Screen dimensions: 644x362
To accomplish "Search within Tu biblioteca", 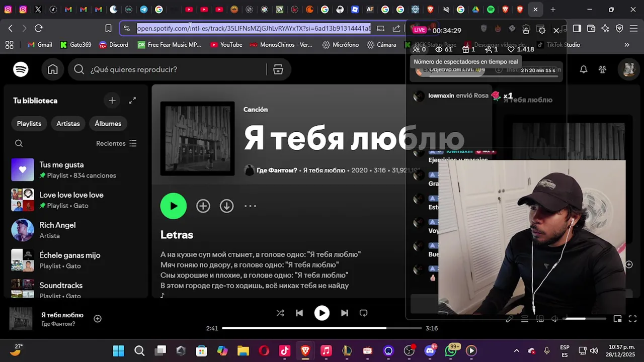I will click(19, 143).
